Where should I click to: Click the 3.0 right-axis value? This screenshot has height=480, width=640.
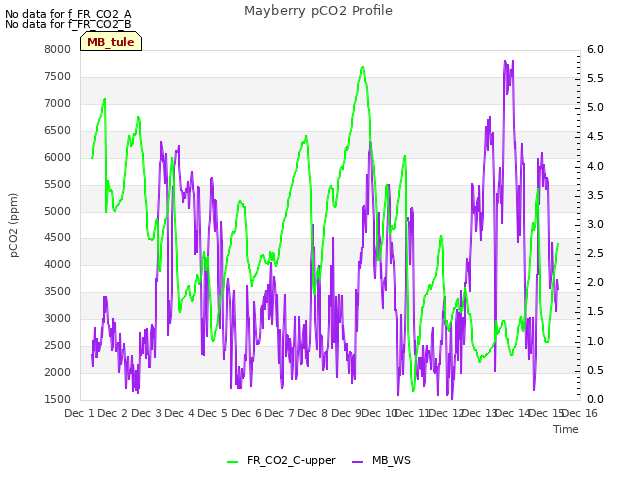595,224
